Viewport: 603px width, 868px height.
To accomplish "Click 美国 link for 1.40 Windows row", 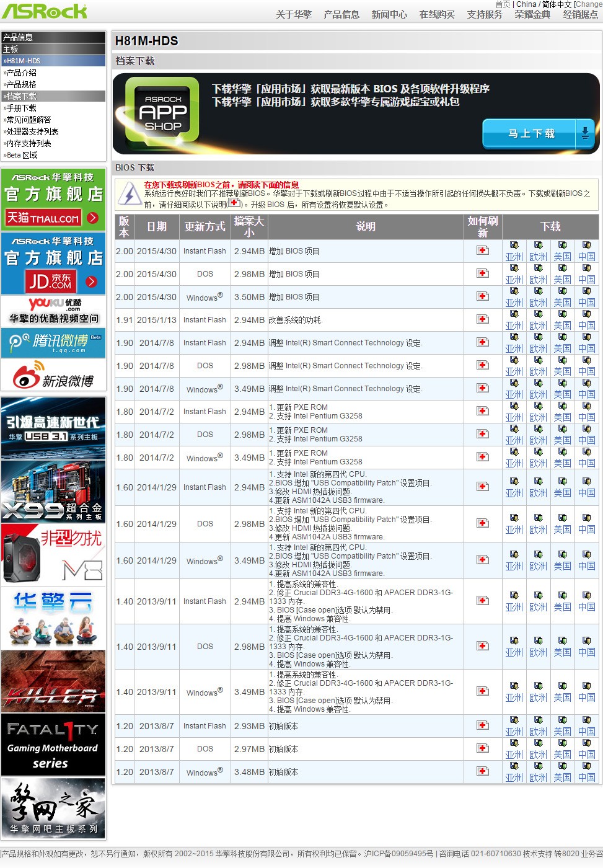I will coord(562,697).
